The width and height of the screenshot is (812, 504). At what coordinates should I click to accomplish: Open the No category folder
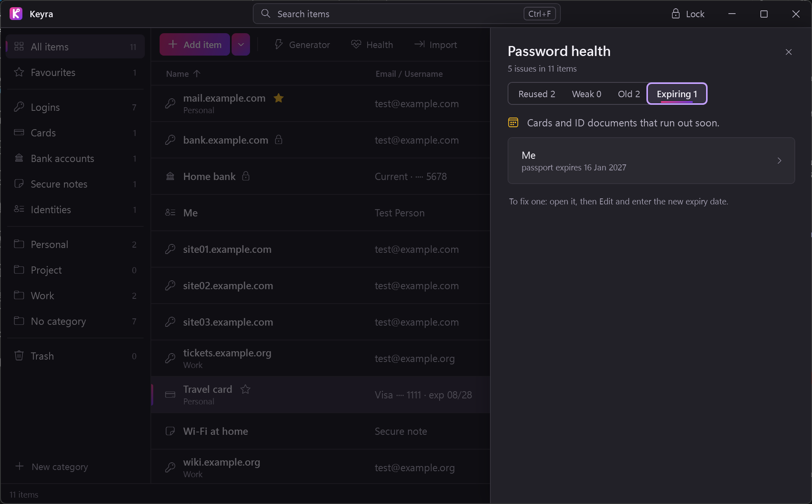coord(75,321)
